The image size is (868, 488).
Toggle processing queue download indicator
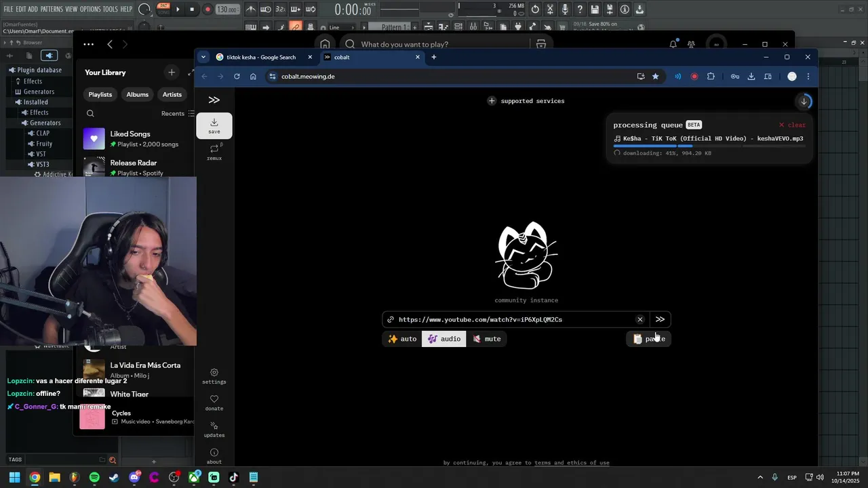click(x=804, y=101)
